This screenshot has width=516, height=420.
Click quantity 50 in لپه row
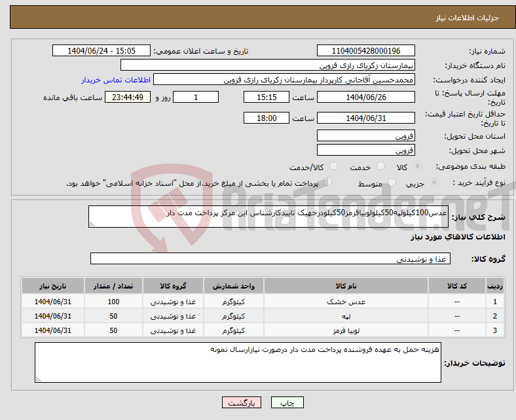point(113,316)
